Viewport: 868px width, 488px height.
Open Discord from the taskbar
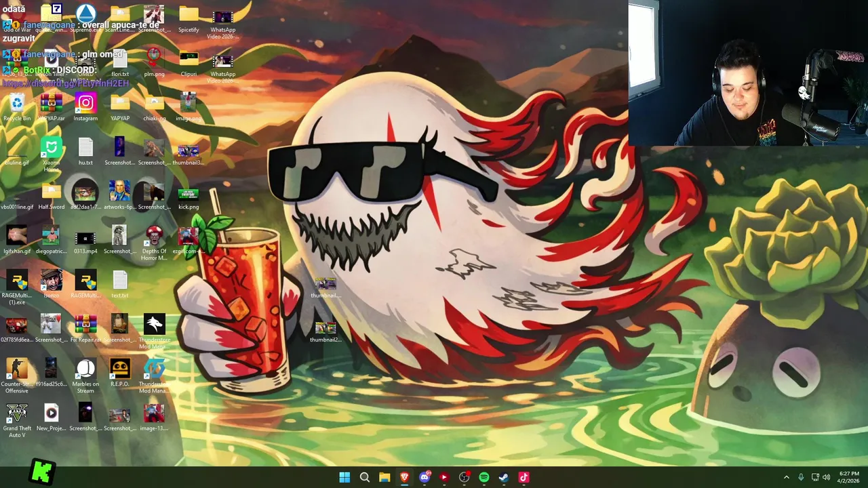[425, 477]
